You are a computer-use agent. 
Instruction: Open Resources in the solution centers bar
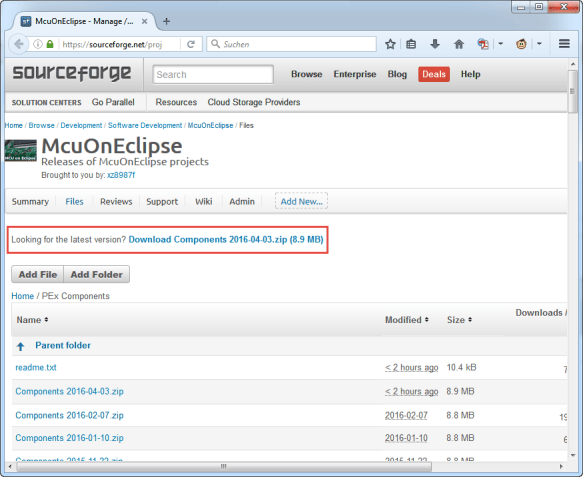click(x=176, y=102)
